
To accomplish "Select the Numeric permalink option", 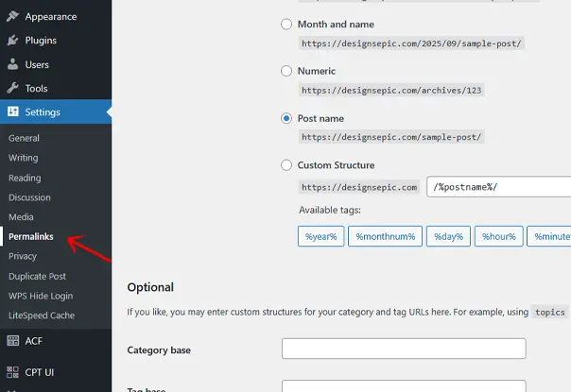I will pos(286,71).
